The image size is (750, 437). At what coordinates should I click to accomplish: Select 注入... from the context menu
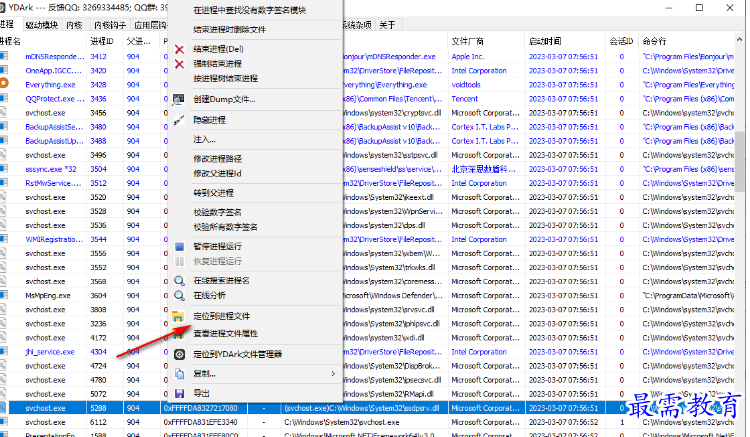tap(204, 140)
